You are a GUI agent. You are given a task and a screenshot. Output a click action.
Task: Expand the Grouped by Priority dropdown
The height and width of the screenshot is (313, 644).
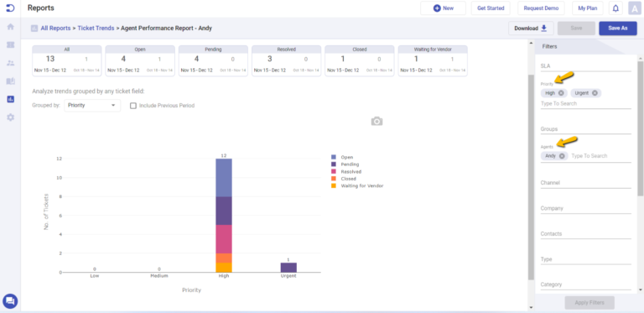tap(92, 106)
